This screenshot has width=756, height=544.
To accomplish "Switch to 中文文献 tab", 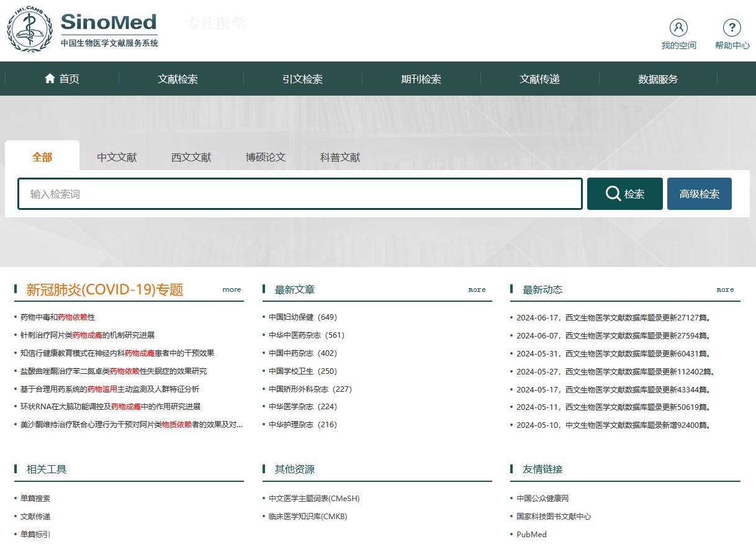I will (117, 157).
